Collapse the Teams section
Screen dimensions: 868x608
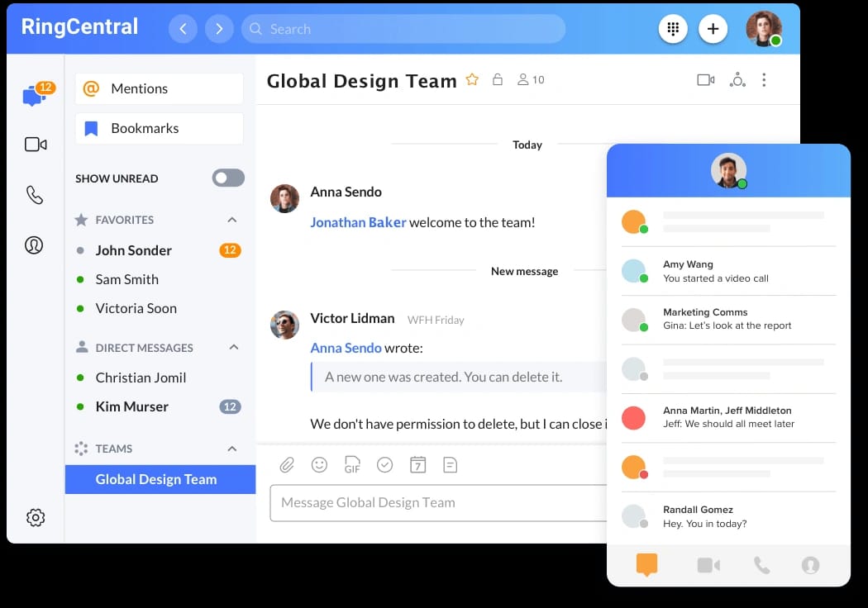coord(232,449)
